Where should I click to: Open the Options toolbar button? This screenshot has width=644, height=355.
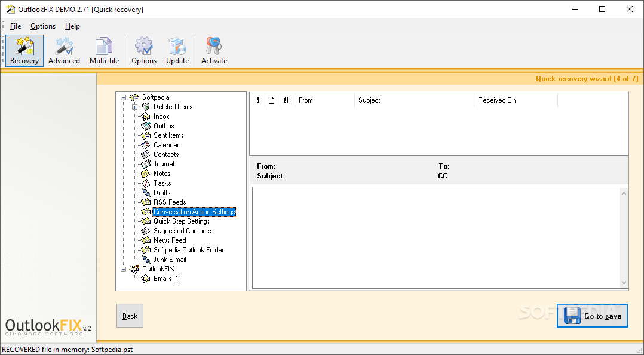pyautogui.click(x=144, y=51)
